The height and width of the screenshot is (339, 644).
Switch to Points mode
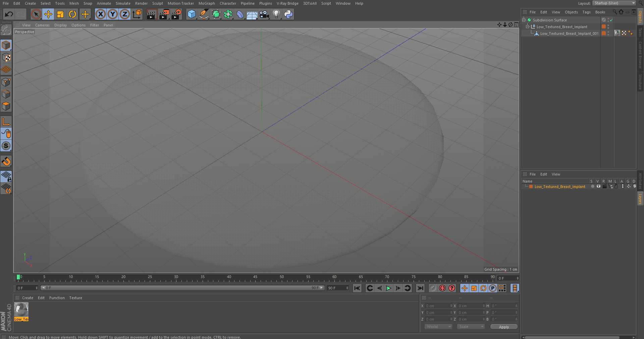tap(6, 82)
